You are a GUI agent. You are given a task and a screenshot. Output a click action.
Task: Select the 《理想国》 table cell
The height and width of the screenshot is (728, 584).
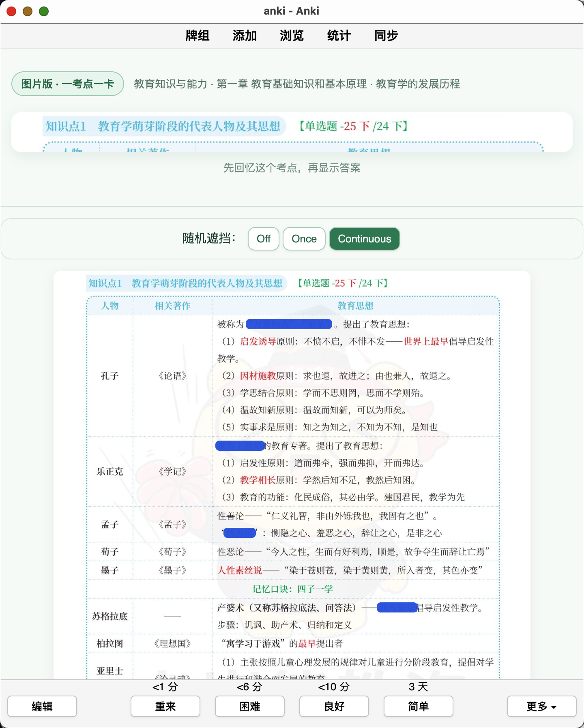pyautogui.click(x=173, y=644)
